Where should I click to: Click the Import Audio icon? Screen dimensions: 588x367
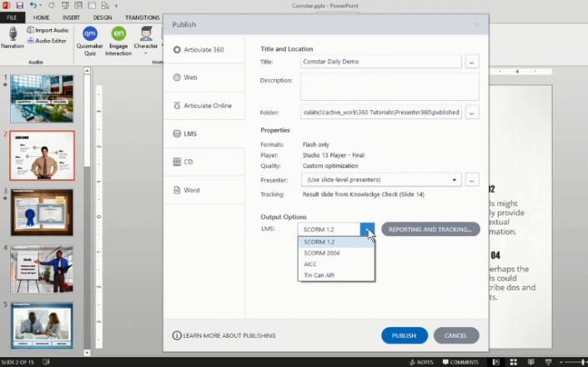click(x=30, y=30)
